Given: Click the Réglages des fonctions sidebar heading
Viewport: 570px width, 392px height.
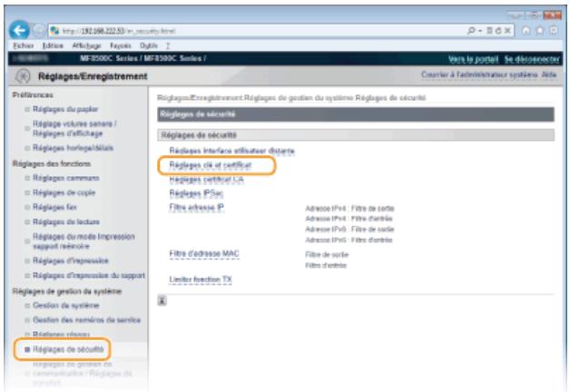Looking at the screenshot, I should (52, 163).
